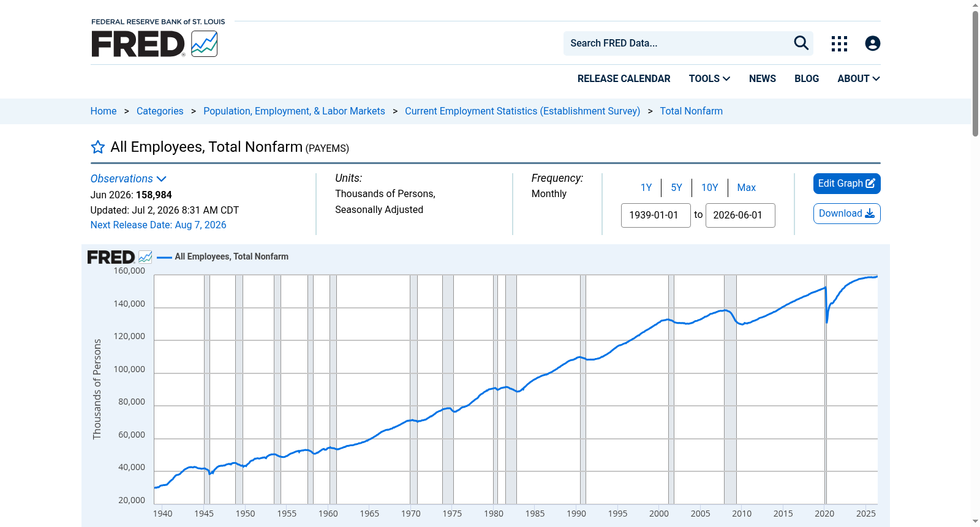Expand the About menu
980x527 pixels.
tap(859, 78)
